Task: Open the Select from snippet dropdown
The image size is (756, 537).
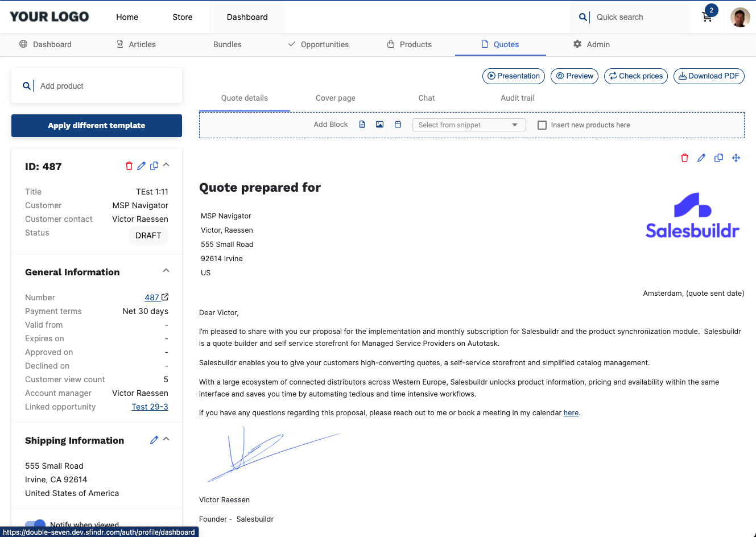Action: point(469,125)
